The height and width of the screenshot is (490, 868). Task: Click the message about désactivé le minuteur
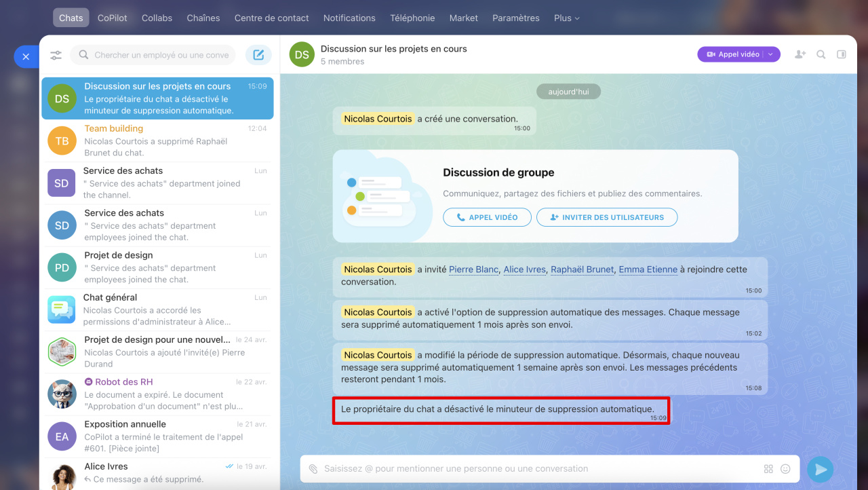(501, 411)
